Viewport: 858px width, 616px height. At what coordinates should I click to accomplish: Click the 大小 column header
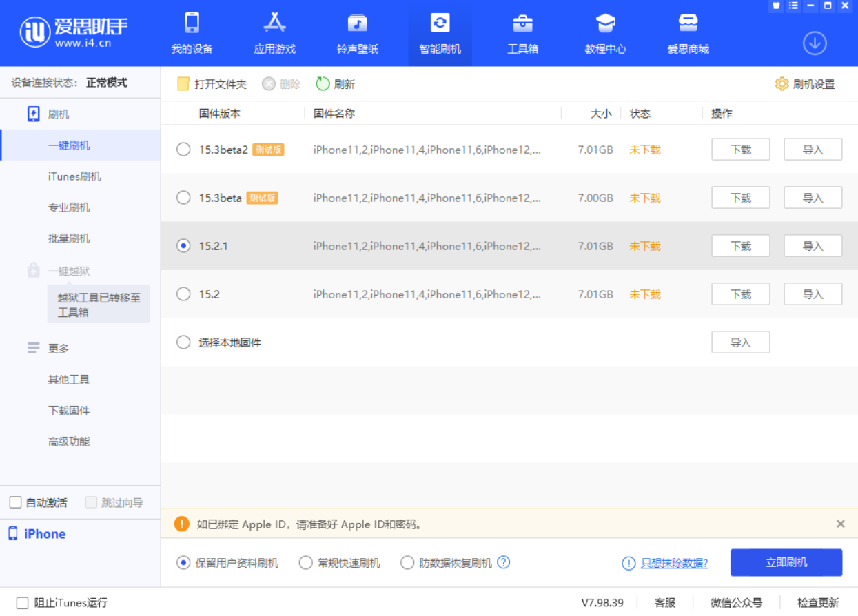(601, 114)
